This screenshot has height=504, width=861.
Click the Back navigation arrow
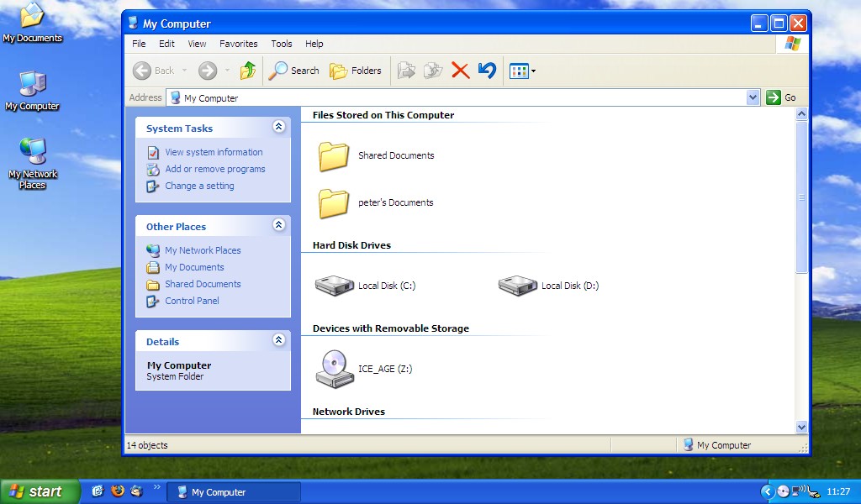[x=142, y=71]
